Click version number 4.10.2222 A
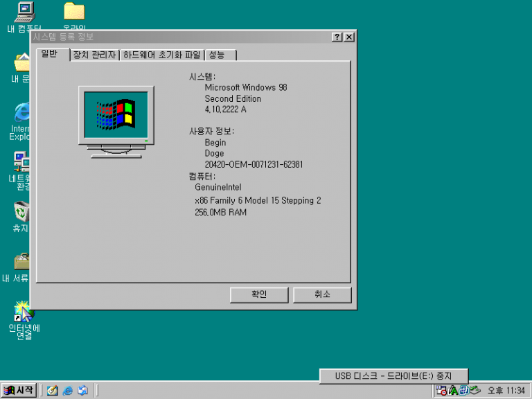 pyautogui.click(x=226, y=109)
